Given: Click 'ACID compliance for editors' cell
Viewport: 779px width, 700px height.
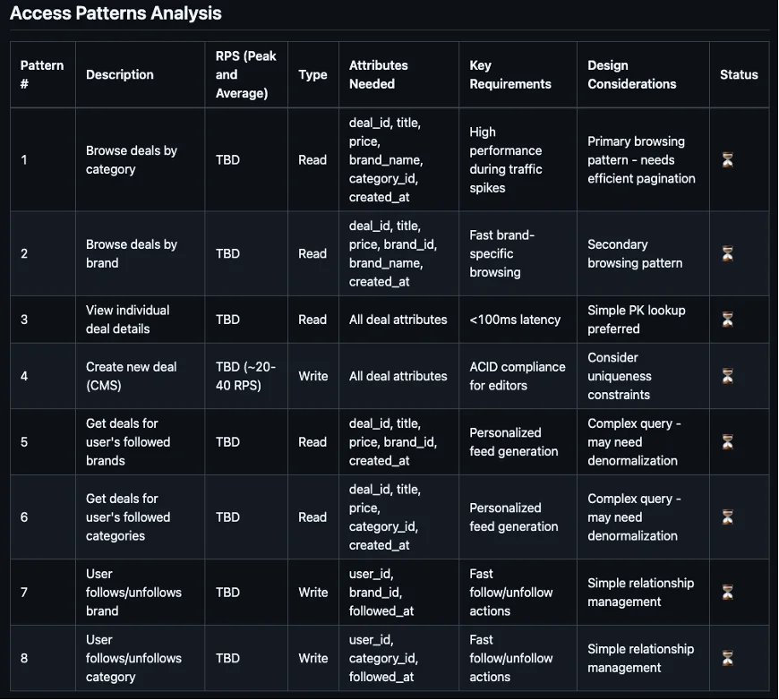Looking at the screenshot, I should [518, 376].
